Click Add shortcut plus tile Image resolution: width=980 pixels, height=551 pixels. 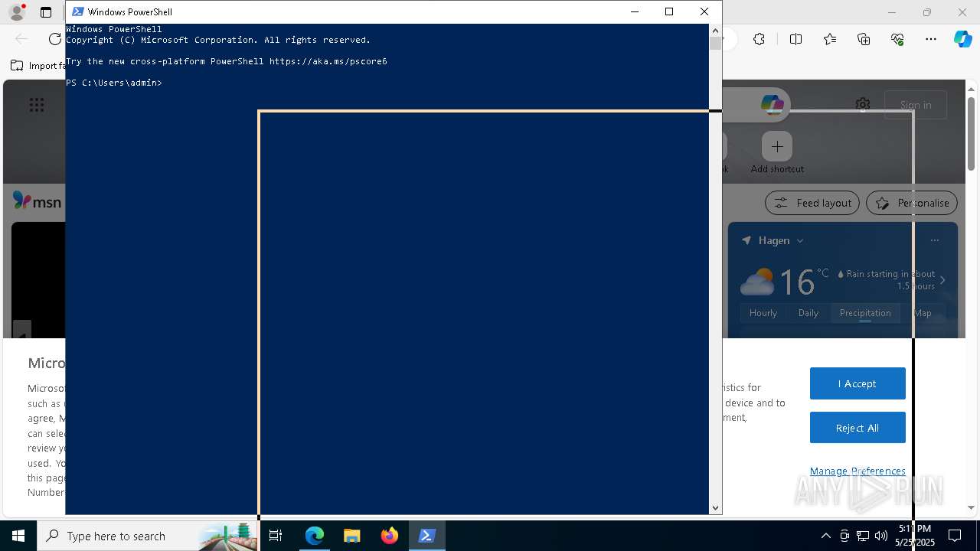(777, 146)
